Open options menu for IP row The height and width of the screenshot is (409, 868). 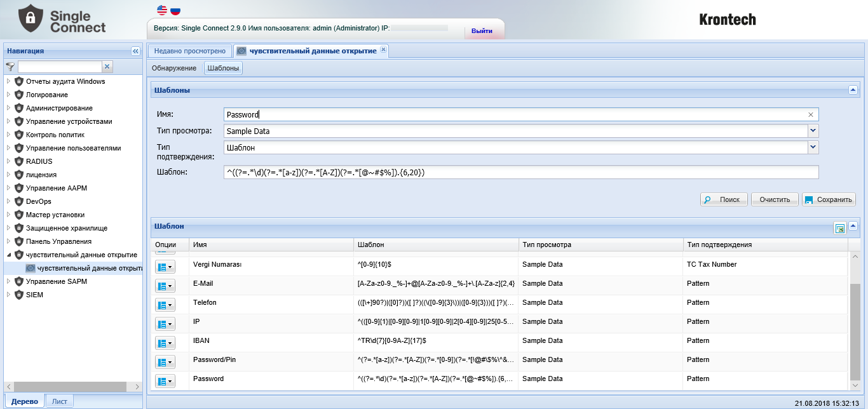tap(165, 325)
